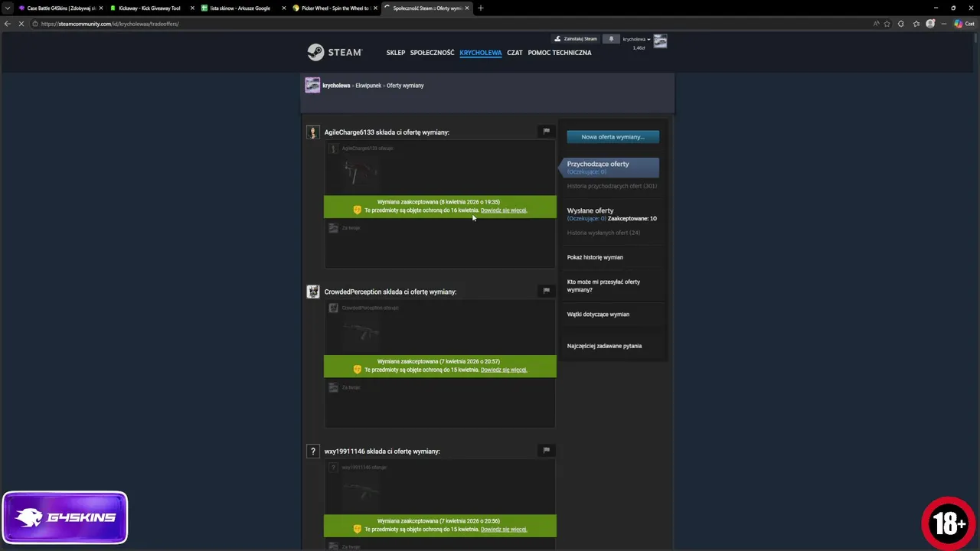The image size is (980, 551).
Task: Open Pokaż historię wymian
Action: click(x=595, y=257)
